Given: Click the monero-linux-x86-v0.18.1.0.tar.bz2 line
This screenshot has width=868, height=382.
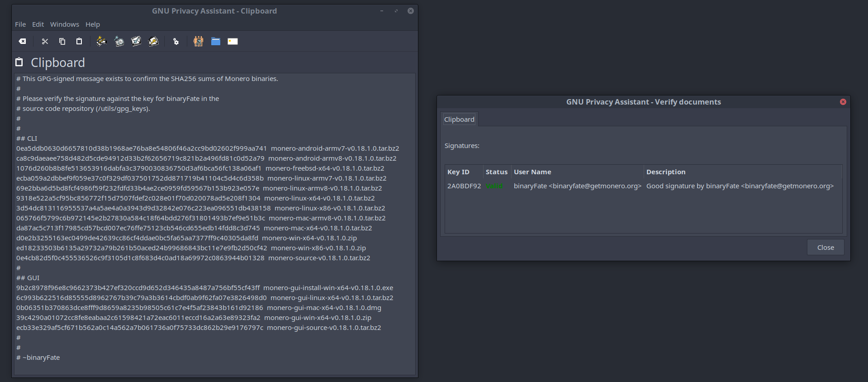Looking at the screenshot, I should pos(201,208).
